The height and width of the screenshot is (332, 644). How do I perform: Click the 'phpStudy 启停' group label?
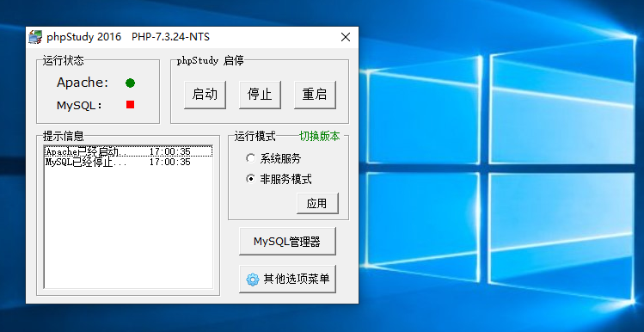click(211, 61)
